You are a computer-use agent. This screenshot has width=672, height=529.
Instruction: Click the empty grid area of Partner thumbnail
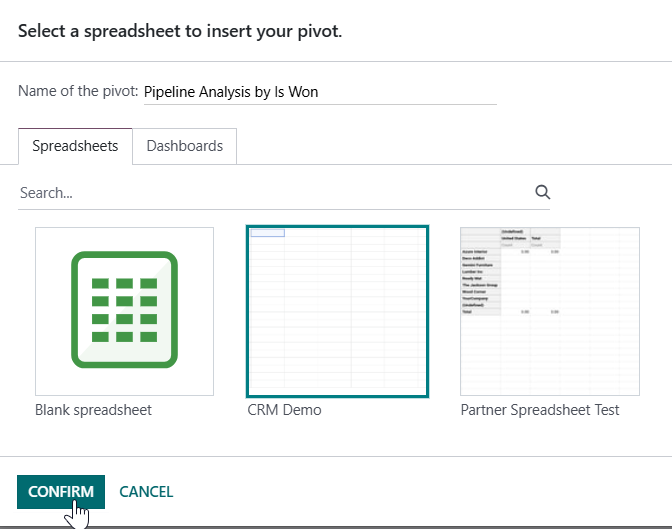pos(550,355)
